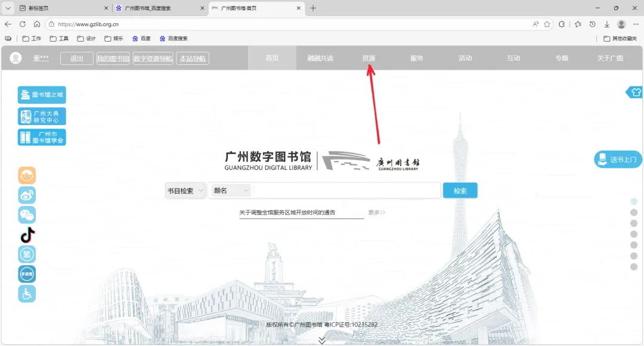The image size is (644, 346).
Task: Select the second page indicator dot
Action: [634, 213]
